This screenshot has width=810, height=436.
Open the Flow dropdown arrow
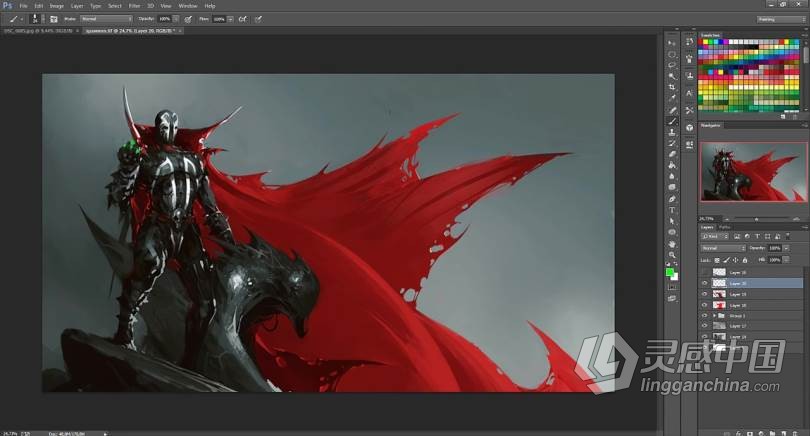point(230,19)
